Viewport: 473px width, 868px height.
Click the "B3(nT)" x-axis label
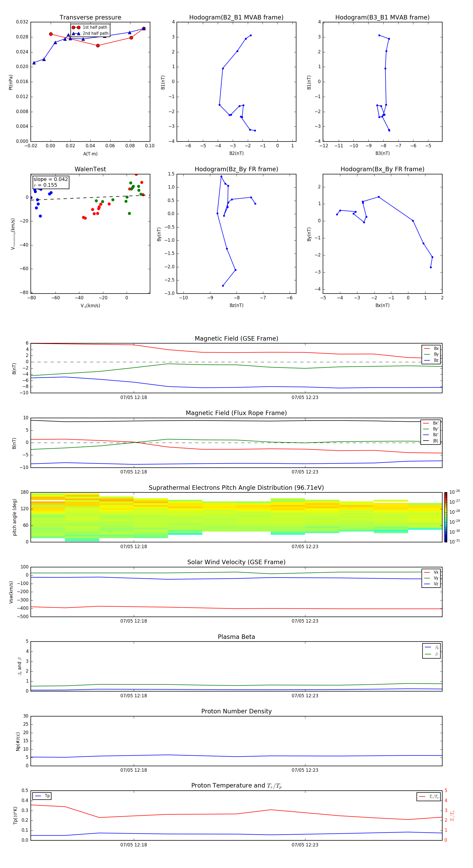[x=382, y=153]
